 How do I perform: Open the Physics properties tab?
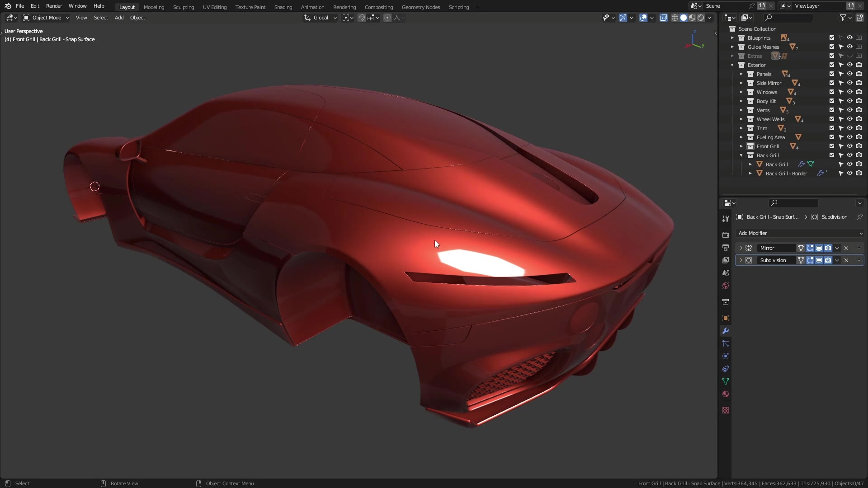click(x=726, y=356)
